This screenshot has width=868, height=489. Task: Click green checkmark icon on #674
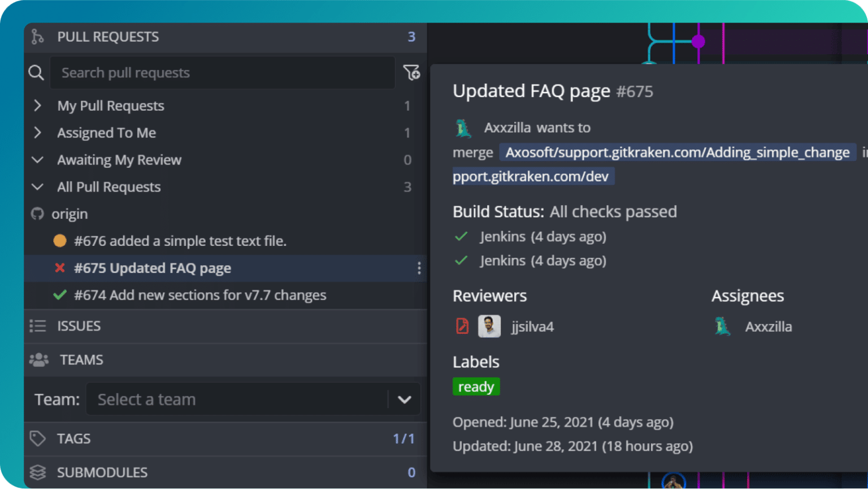pos(60,295)
